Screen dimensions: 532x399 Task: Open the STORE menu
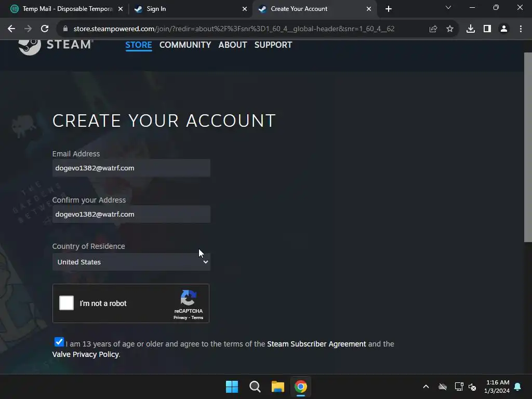point(138,45)
